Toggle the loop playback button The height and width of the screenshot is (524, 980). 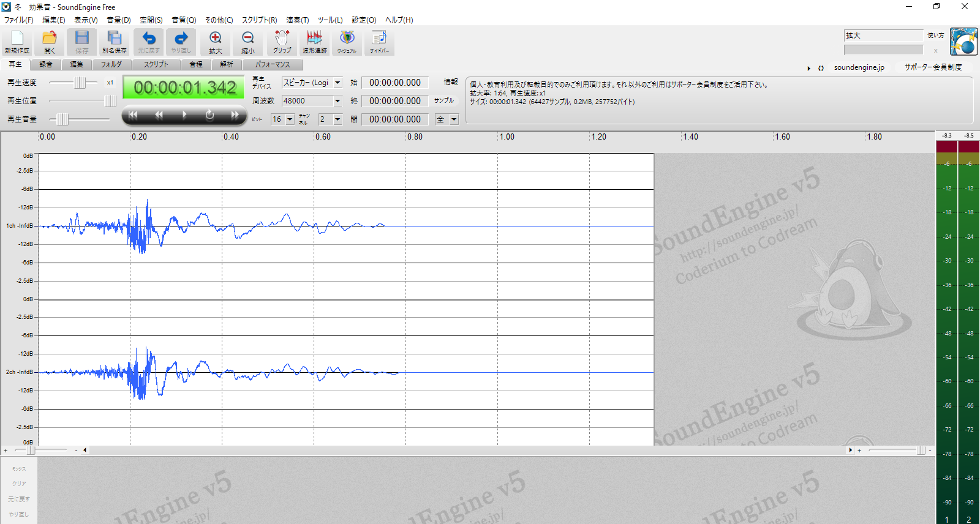point(209,115)
